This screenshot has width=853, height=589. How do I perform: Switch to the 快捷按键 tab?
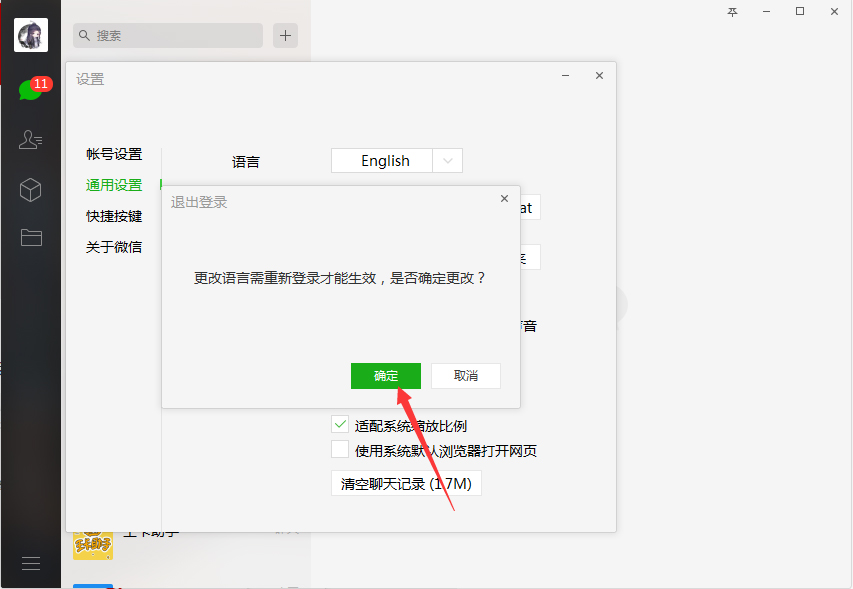[113, 216]
